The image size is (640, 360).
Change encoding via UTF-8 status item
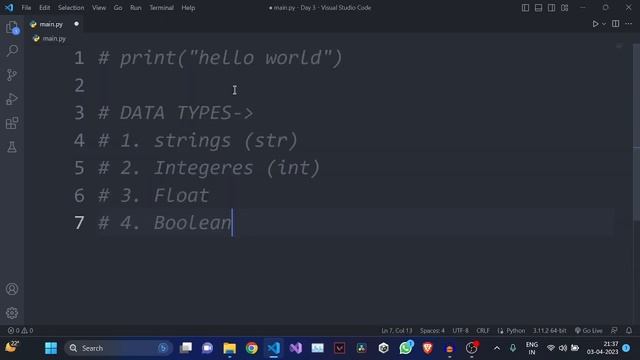click(460, 331)
